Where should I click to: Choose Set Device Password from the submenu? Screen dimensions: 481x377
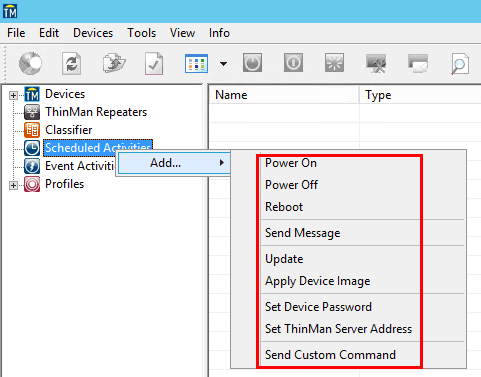pos(318,307)
